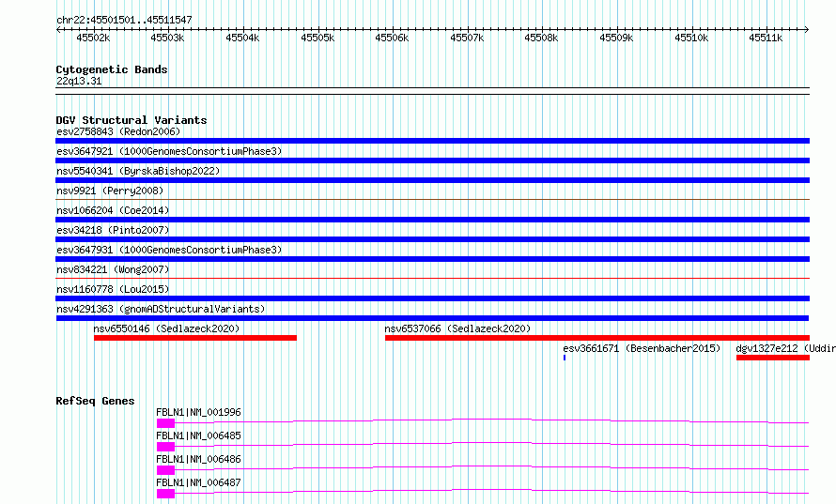Open the nsv1066204 (Coe2014) variant label
836x504 pixels.
[x=113, y=210]
